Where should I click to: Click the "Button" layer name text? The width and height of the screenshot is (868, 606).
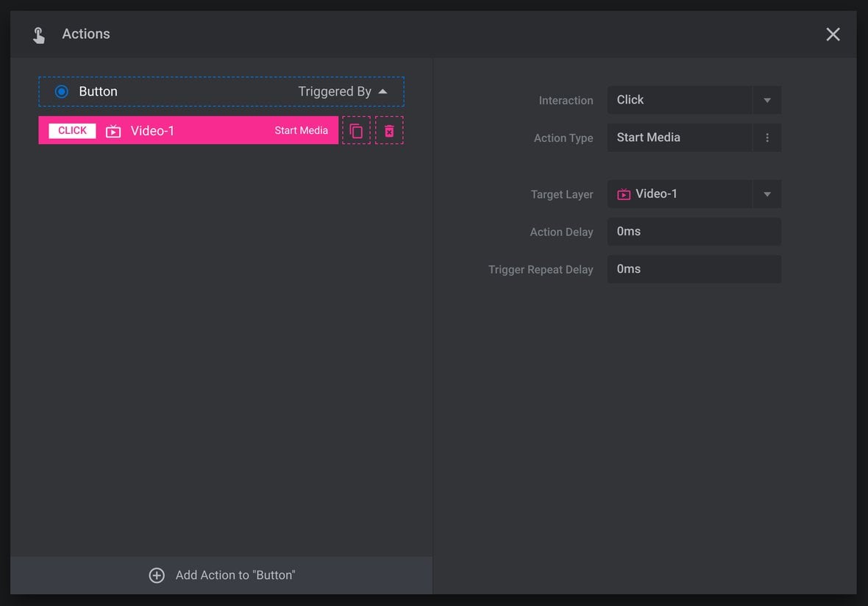pos(98,91)
